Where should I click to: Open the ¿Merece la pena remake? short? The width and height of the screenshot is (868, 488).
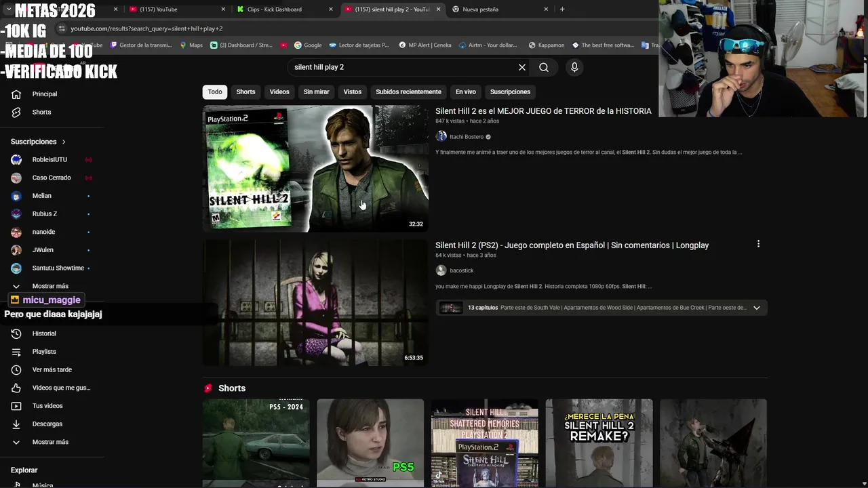[x=599, y=443]
